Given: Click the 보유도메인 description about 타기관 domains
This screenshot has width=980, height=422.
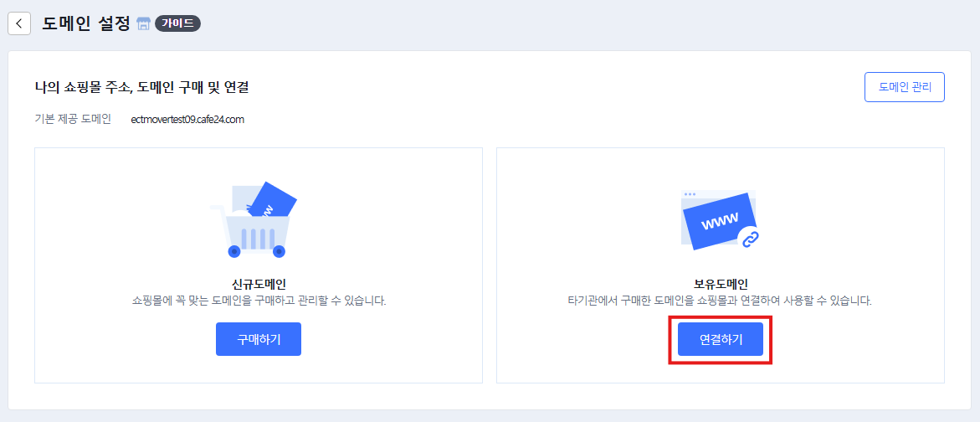Looking at the screenshot, I should coord(721,301).
